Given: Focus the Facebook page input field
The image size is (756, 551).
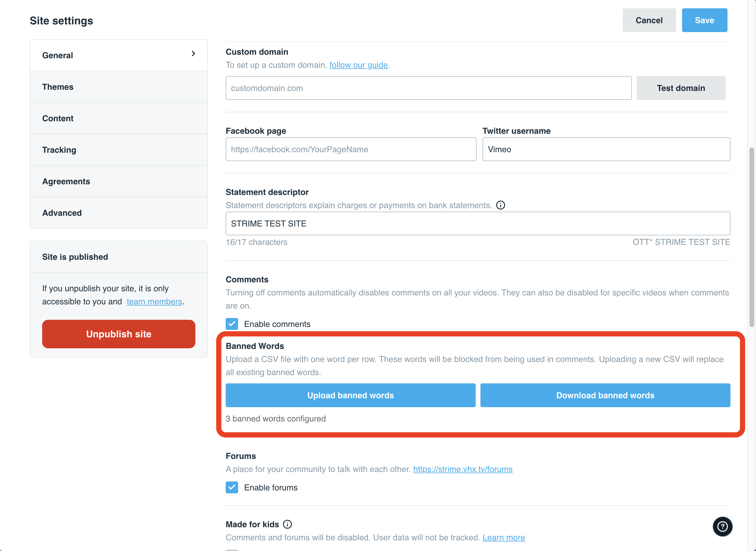Looking at the screenshot, I should (x=351, y=149).
